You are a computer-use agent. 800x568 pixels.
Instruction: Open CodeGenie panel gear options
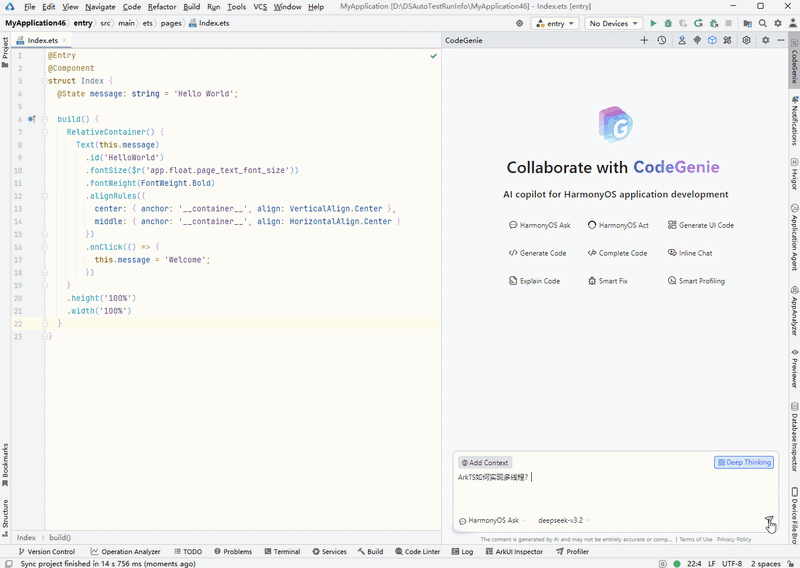coord(766,41)
